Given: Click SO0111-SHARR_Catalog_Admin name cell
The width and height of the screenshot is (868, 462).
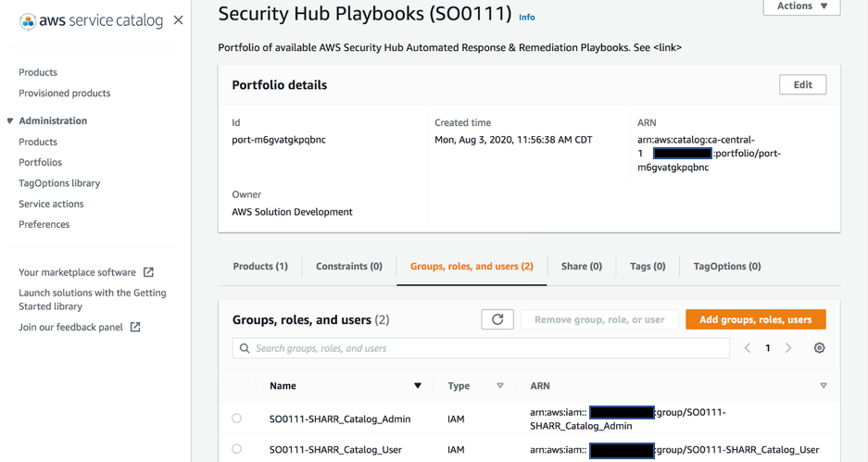Looking at the screenshot, I should tap(340, 418).
